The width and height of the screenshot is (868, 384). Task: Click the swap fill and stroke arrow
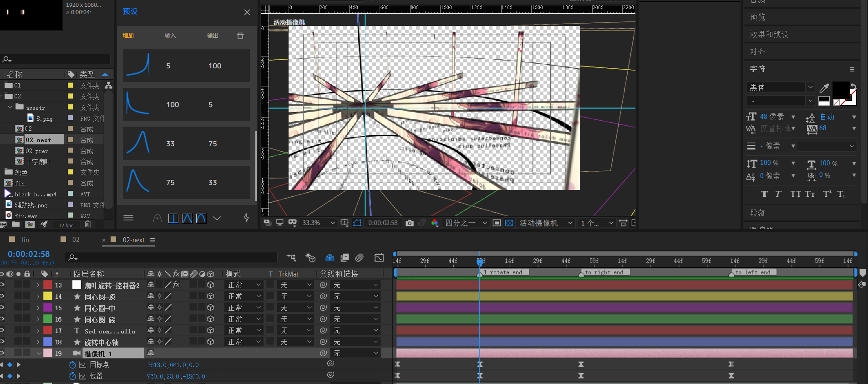[x=853, y=87]
